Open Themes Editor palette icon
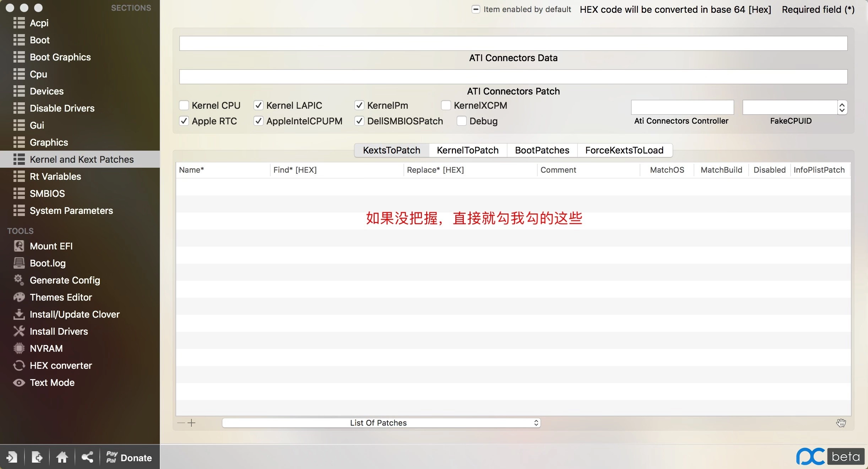The height and width of the screenshot is (469, 868). pos(19,297)
